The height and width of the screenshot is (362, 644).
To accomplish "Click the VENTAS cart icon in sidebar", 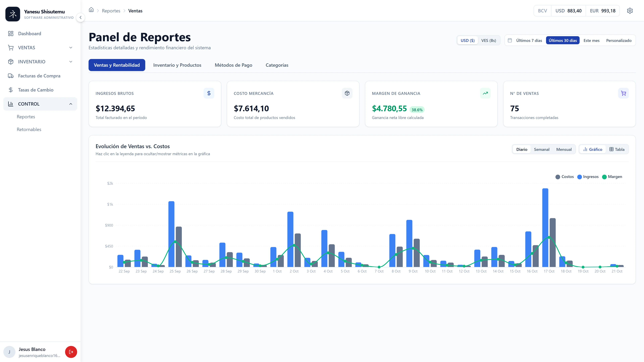I will (x=11, y=47).
